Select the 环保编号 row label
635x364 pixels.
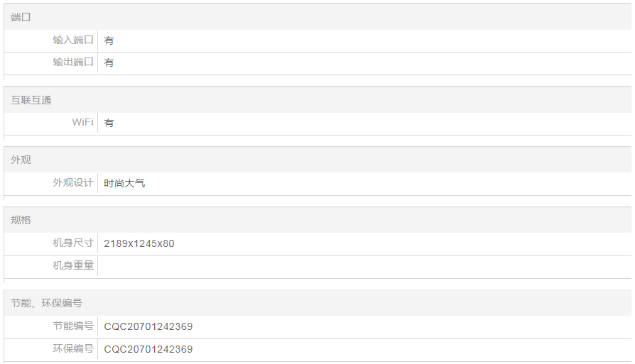pyautogui.click(x=73, y=349)
